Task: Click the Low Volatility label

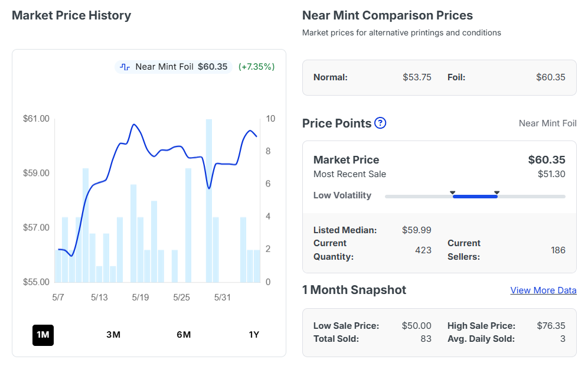Action: 342,195
